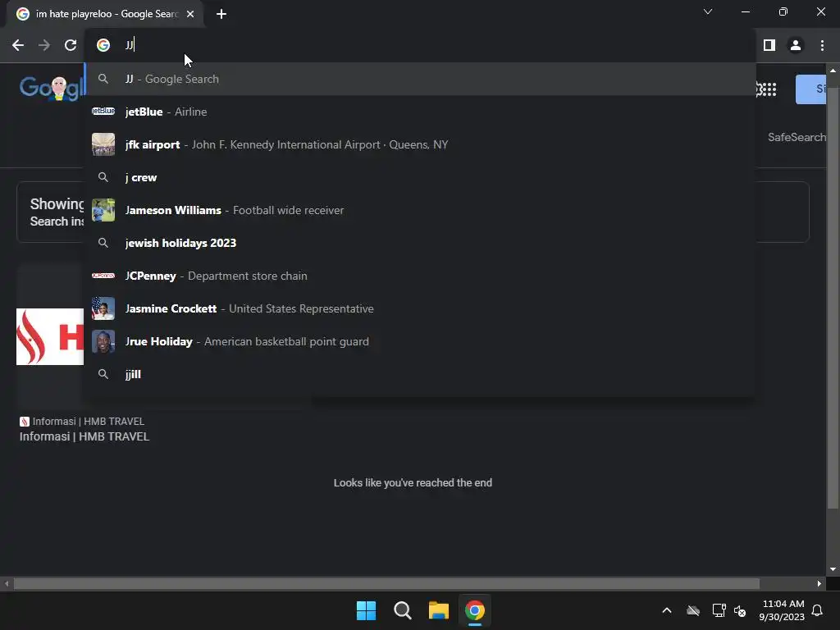The image size is (840, 630).
Task: Open File Explorer from taskbar
Action: coord(439,610)
